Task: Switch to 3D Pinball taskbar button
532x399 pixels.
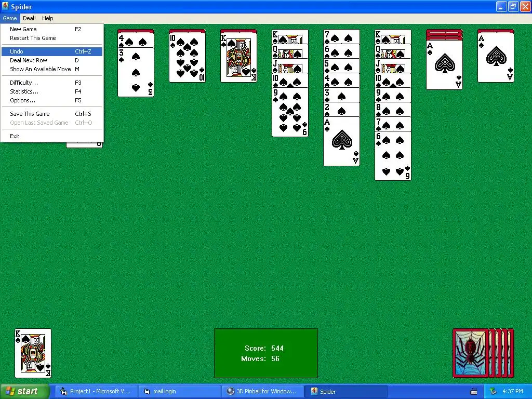Action: click(262, 392)
